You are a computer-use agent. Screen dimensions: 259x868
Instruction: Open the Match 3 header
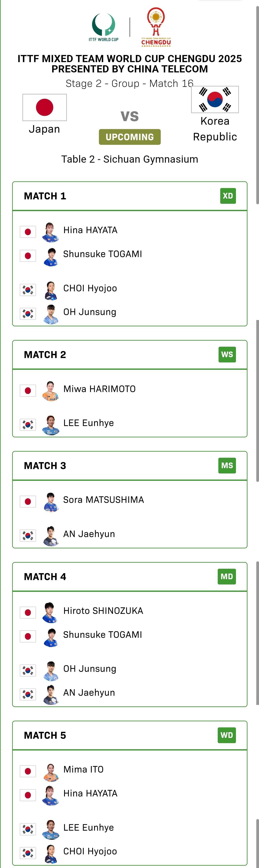pos(45,466)
